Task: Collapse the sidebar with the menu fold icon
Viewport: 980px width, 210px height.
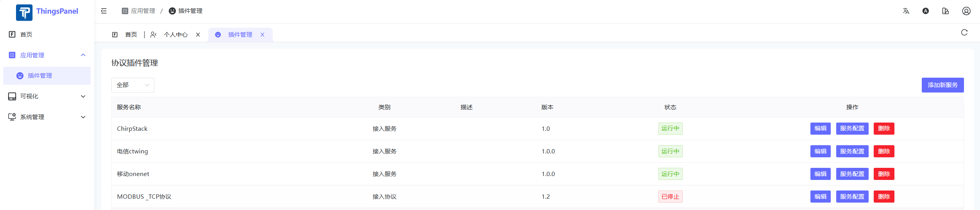Action: coord(104,11)
